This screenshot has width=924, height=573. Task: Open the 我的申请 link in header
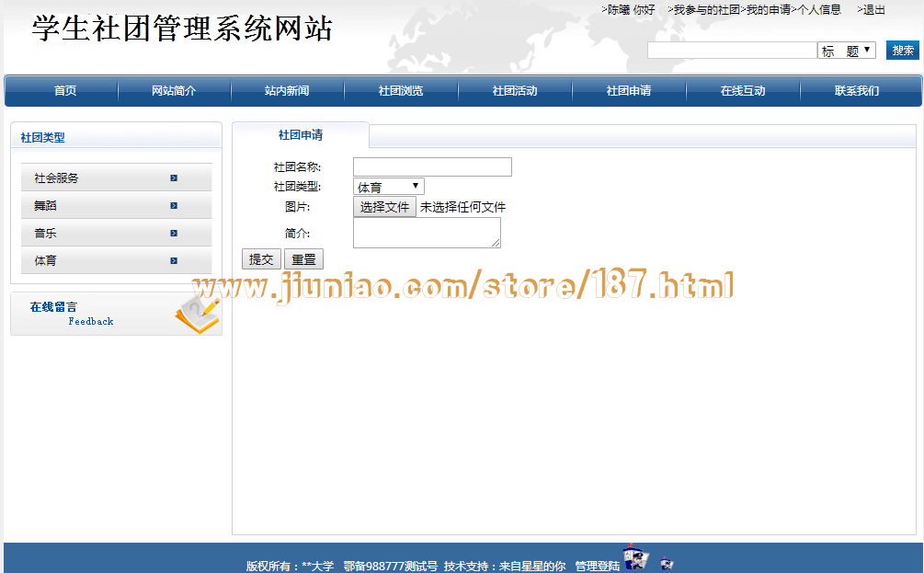tap(768, 10)
